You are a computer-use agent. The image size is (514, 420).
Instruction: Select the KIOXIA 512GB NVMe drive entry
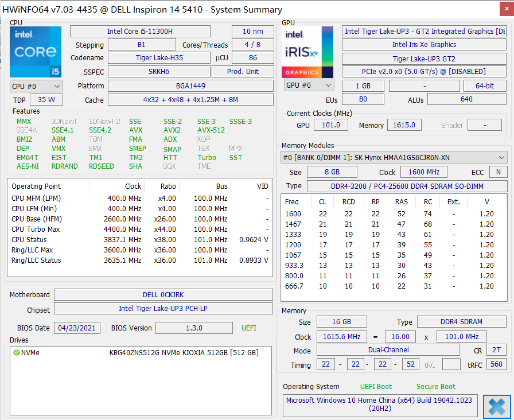coord(184,353)
